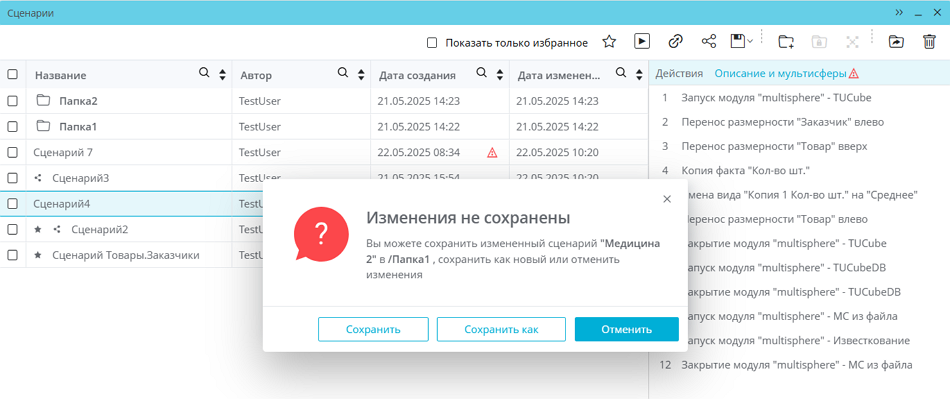Open the Действия tab
The image size is (950, 399).
679,73
